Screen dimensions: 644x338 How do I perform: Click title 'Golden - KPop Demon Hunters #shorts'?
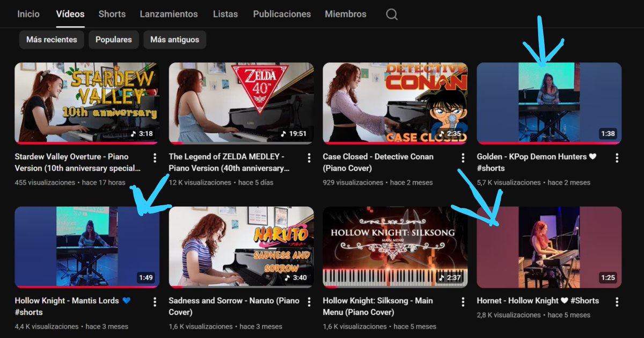[x=537, y=162]
